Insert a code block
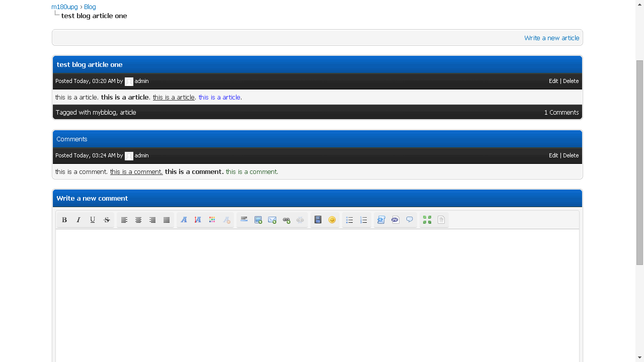 [x=381, y=220]
